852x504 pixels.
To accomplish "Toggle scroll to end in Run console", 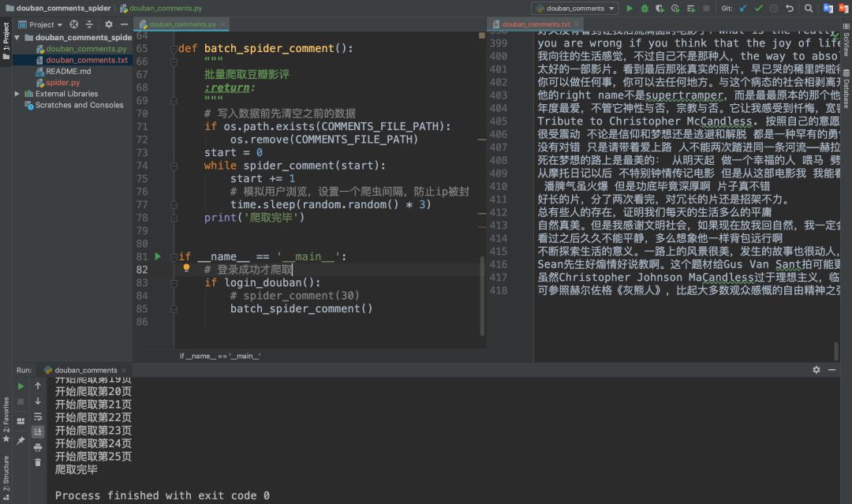I will coord(38,431).
